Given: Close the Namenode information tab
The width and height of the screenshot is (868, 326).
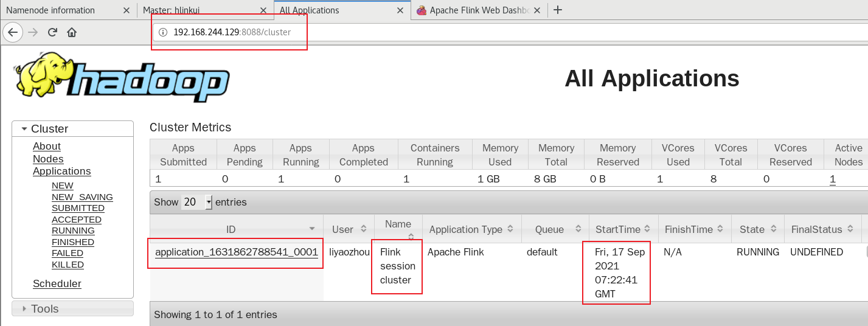Looking at the screenshot, I should (126, 10).
